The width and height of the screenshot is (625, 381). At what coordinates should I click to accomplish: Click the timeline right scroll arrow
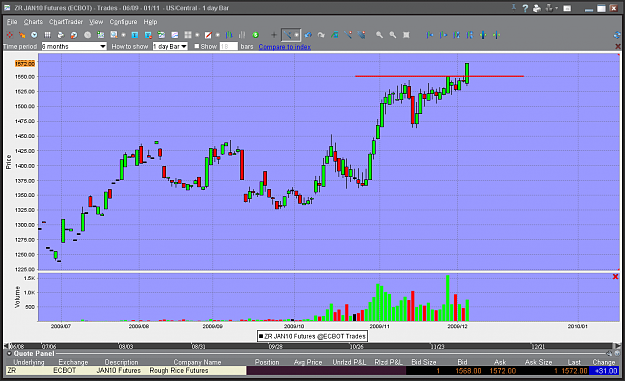(617, 346)
